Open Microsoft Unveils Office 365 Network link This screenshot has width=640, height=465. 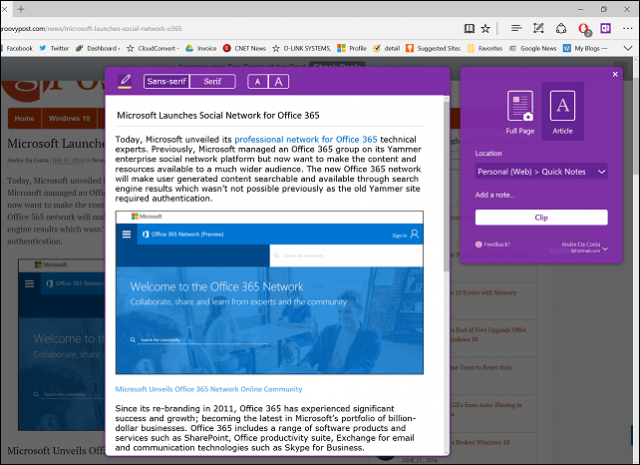click(x=209, y=389)
